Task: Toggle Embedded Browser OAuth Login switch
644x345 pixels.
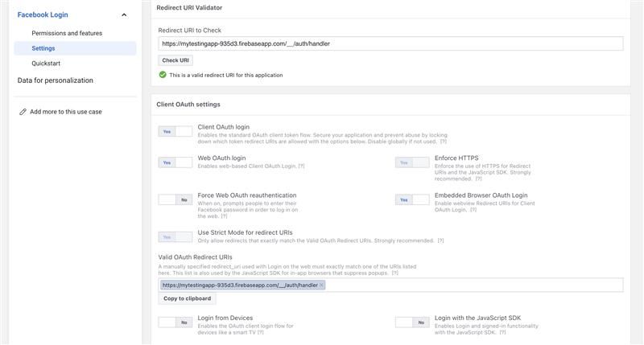Action: tap(412, 199)
